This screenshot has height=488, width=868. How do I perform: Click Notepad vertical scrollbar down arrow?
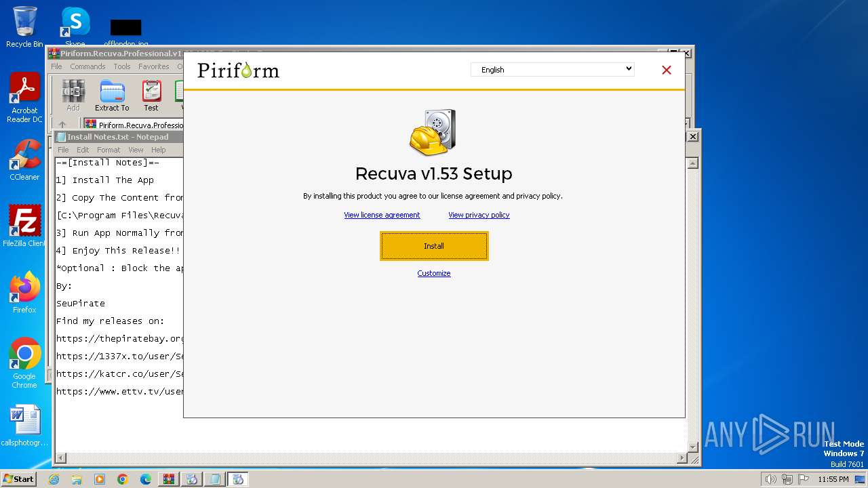(693, 447)
